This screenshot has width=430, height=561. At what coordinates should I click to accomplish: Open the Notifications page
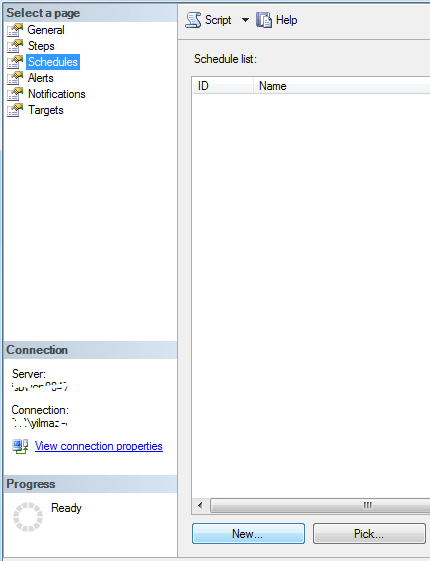coord(57,94)
